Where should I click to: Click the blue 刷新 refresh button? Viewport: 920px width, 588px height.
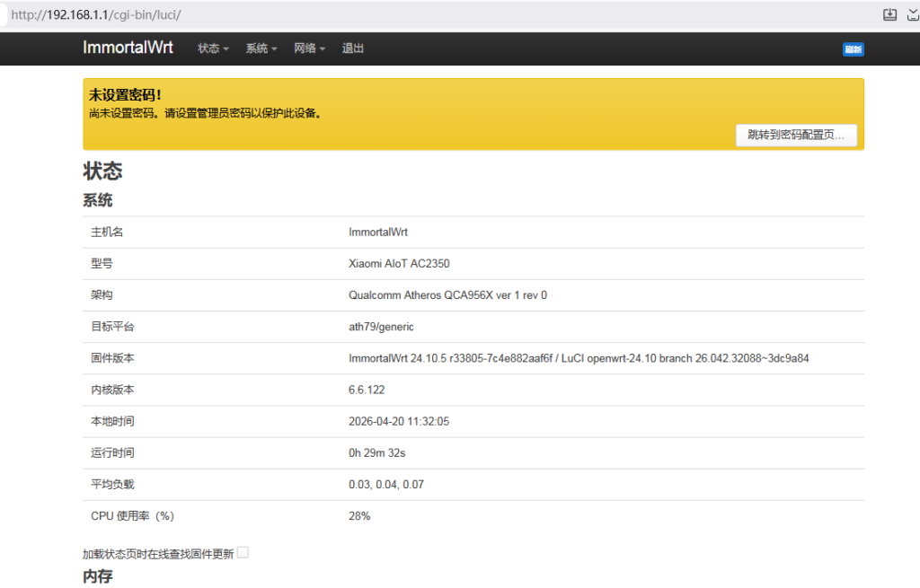(853, 49)
